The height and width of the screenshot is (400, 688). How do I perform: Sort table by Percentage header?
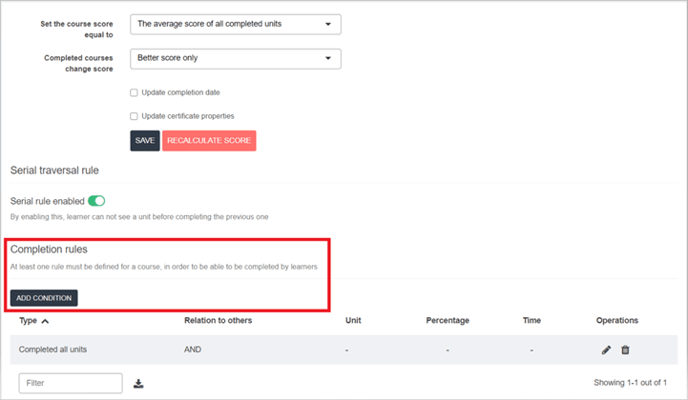tap(448, 321)
